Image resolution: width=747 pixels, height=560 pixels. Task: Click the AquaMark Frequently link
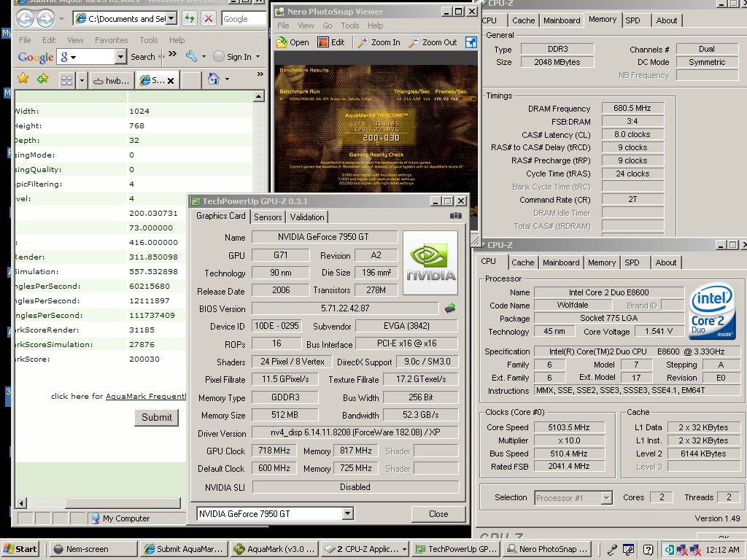click(x=145, y=396)
